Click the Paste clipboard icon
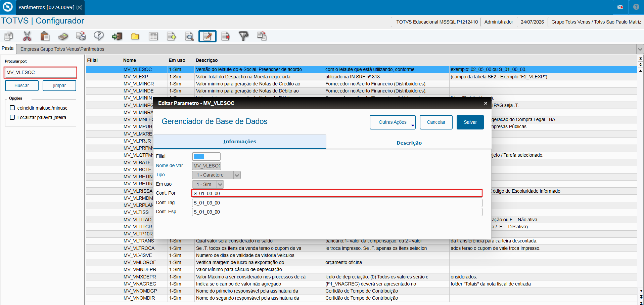 [45, 36]
